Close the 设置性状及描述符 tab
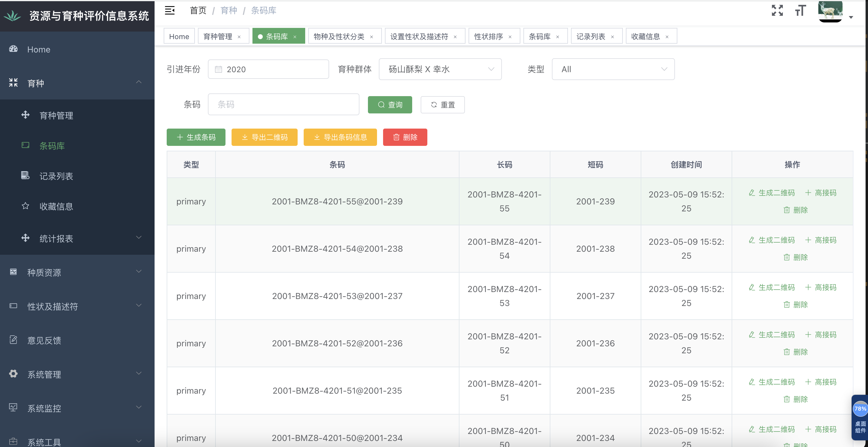Screen dimensions: 868x447 coord(455,37)
